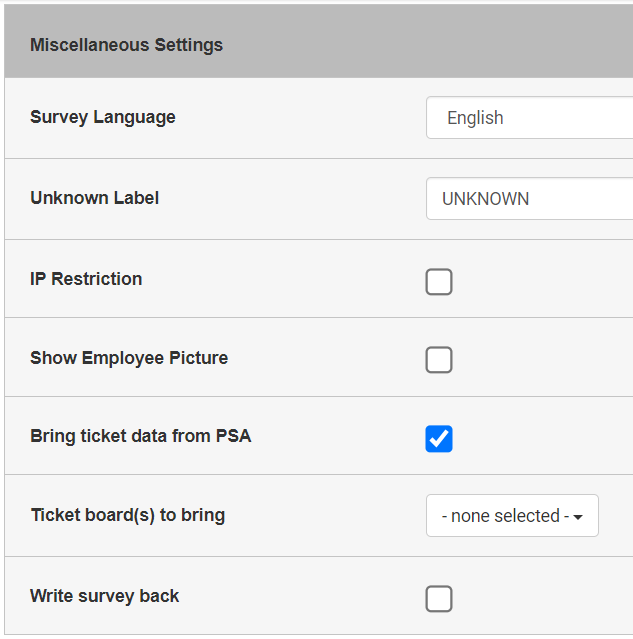Click the UNKNOWN text inside the field
633x639 pixels.
coord(485,199)
